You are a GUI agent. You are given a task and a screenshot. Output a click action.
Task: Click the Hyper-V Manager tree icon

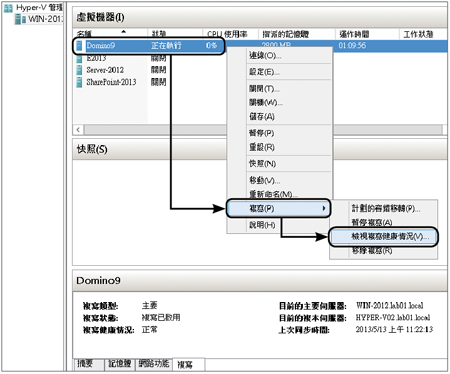pyautogui.click(x=8, y=8)
